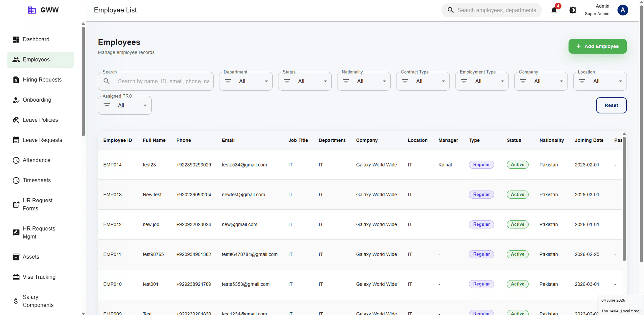Click name test001 in table

point(150,284)
